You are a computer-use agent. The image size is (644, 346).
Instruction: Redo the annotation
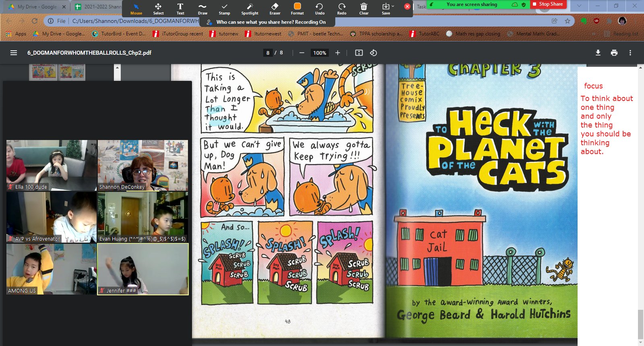point(342,9)
